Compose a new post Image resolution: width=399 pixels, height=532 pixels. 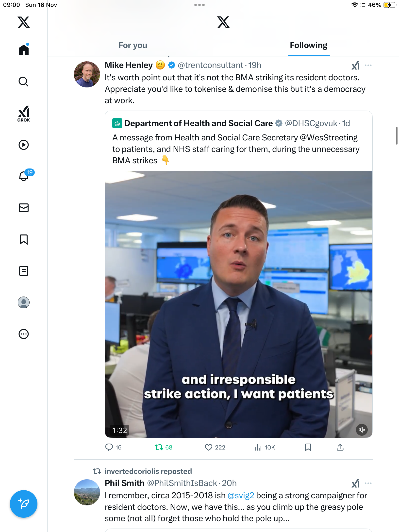click(24, 504)
